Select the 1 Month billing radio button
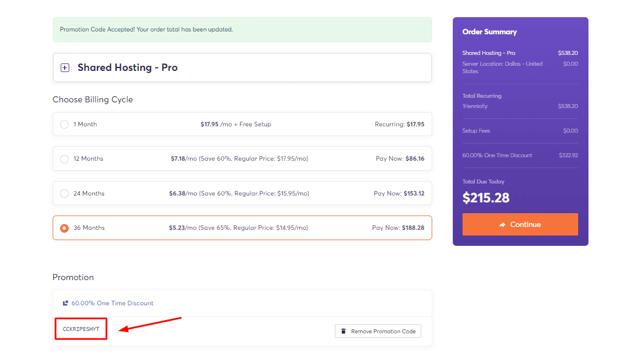 tap(64, 124)
